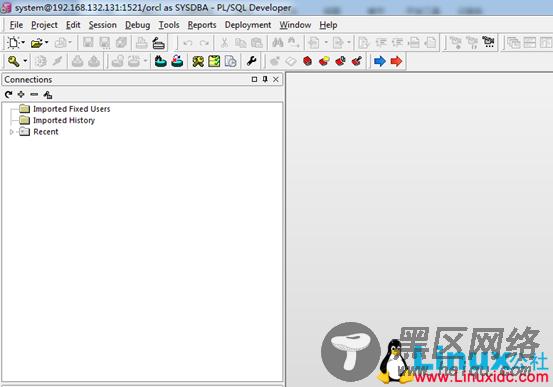Click the Connections panel title
This screenshot has width=553, height=387.
tap(28, 80)
